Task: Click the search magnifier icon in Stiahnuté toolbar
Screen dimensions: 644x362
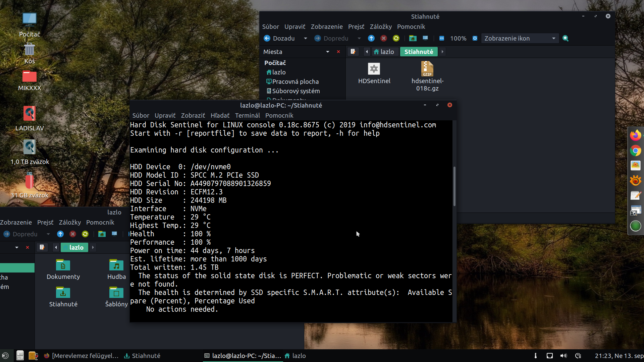Action: tap(566, 38)
